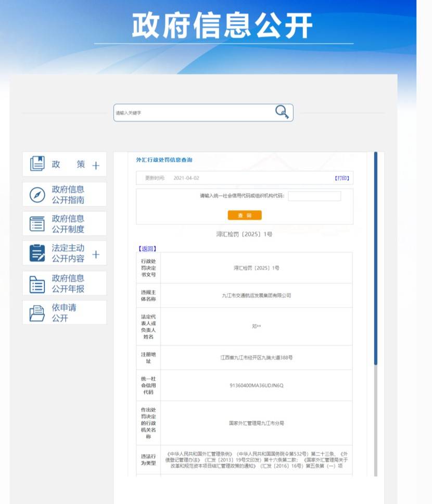The image size is (432, 504).
Task: Click the table cell value 浔汇检罚〔2025〕1号
Action: coord(257,268)
